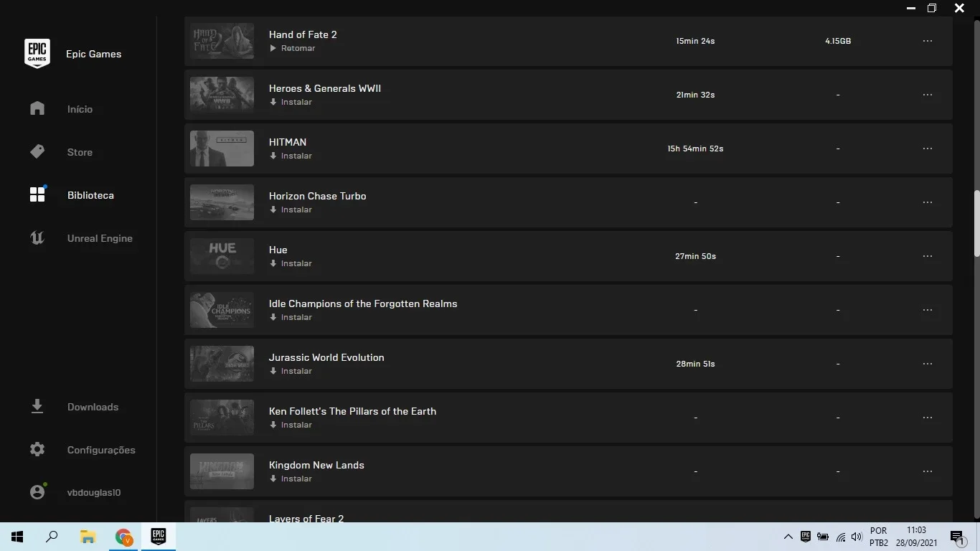This screenshot has height=551, width=980.
Task: Open the three-dot menu for HITMAN
Action: [x=928, y=149]
